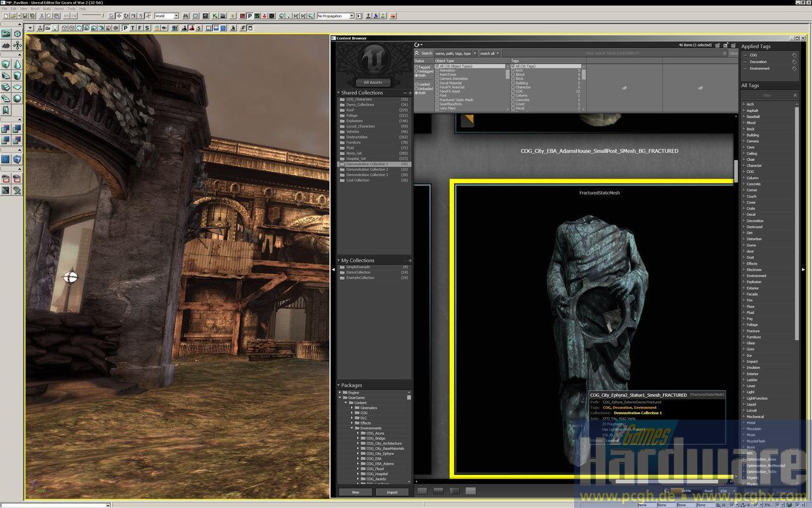Viewport: 812px width, 508px height.
Task: Check the Decal Material object type
Action: click(x=437, y=83)
